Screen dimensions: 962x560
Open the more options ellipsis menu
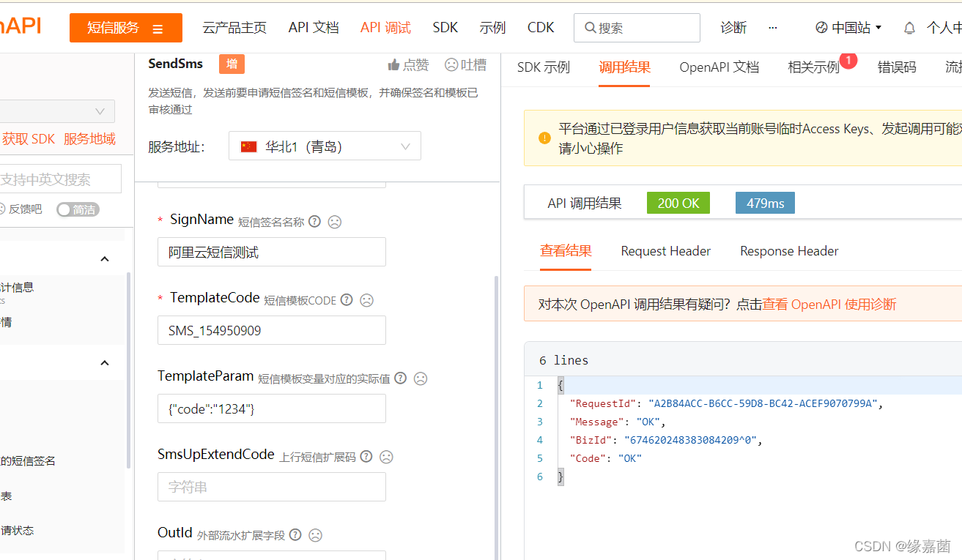(773, 28)
